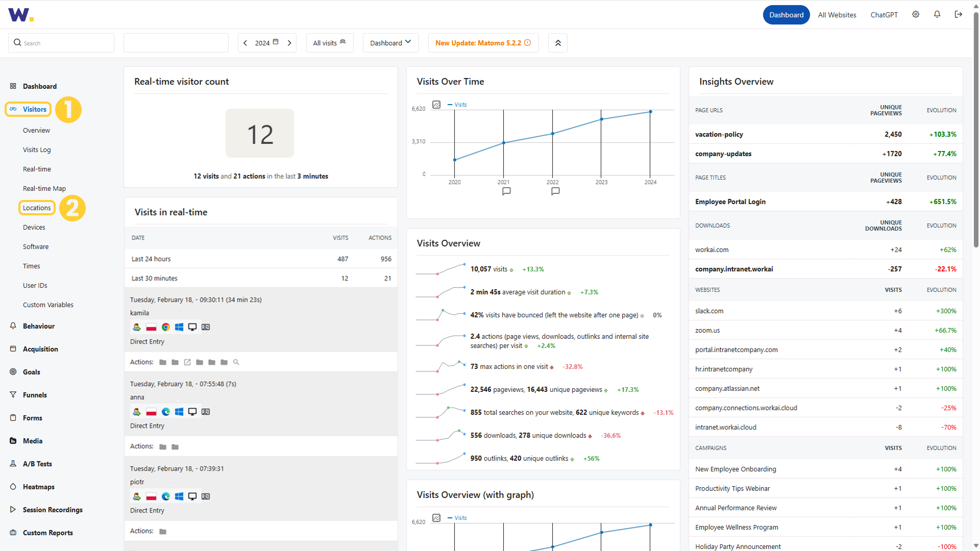The width and height of the screenshot is (980, 551).
Task: Open the Visitors Overview submenu item
Action: [36, 130]
